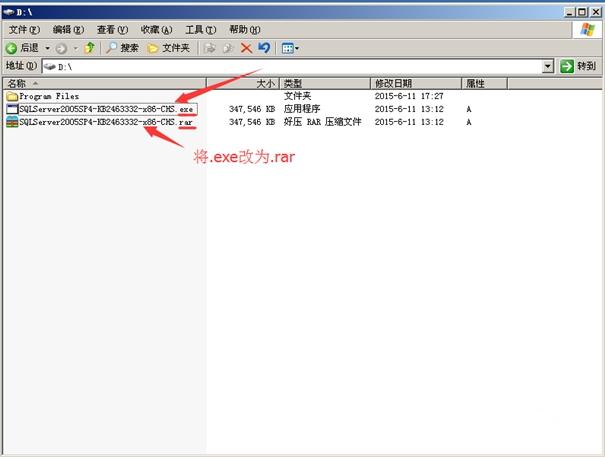The height and width of the screenshot is (457, 605).
Task: Click the blue Undo arrow icon
Action: tap(264, 48)
